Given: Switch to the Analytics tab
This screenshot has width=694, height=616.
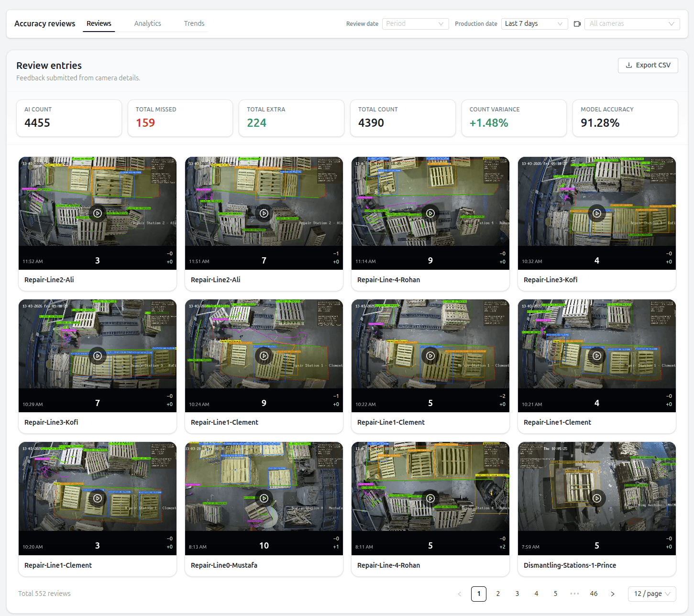Looking at the screenshot, I should [x=147, y=23].
